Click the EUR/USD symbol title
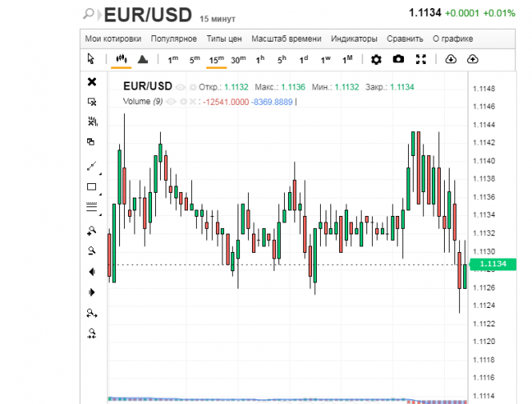The width and height of the screenshot is (532, 404). (x=147, y=15)
